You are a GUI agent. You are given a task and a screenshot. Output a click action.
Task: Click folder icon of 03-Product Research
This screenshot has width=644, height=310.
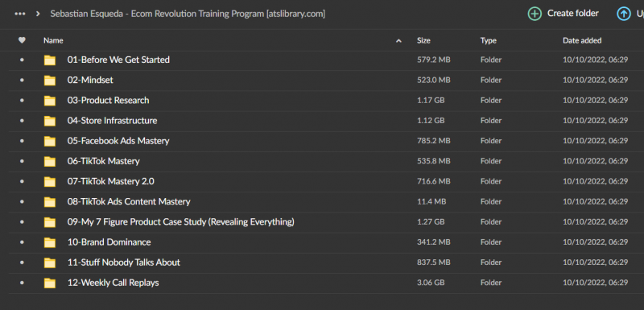pos(50,101)
